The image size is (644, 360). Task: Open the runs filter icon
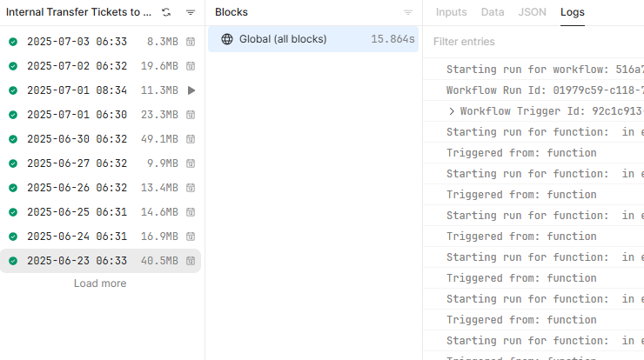(x=191, y=12)
